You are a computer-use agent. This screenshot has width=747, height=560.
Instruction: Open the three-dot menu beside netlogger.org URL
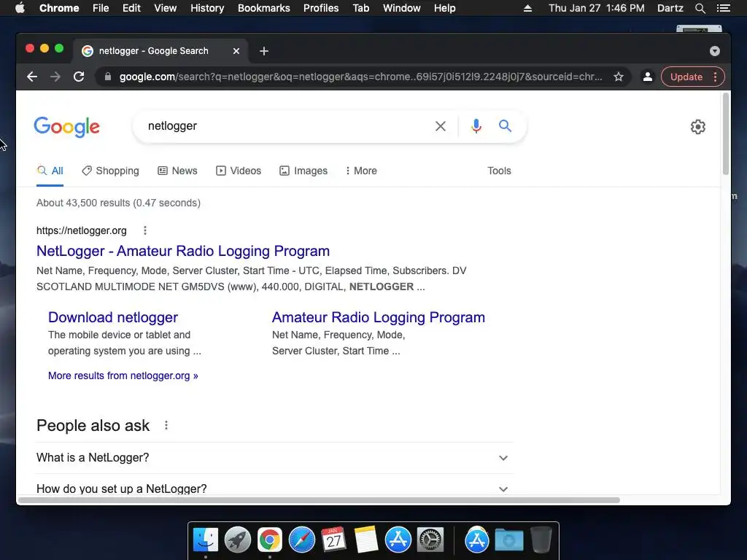click(x=145, y=230)
